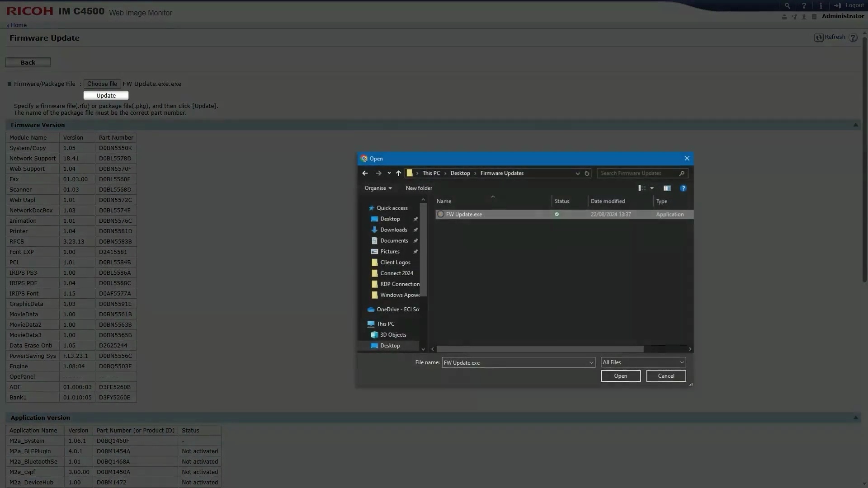Refresh the Firmware Updates folder view
The height and width of the screenshot is (488, 868).
(587, 173)
